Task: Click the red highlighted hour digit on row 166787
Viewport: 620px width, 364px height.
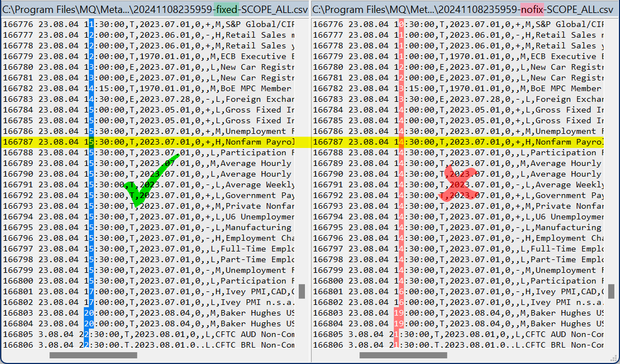Action: [401, 142]
